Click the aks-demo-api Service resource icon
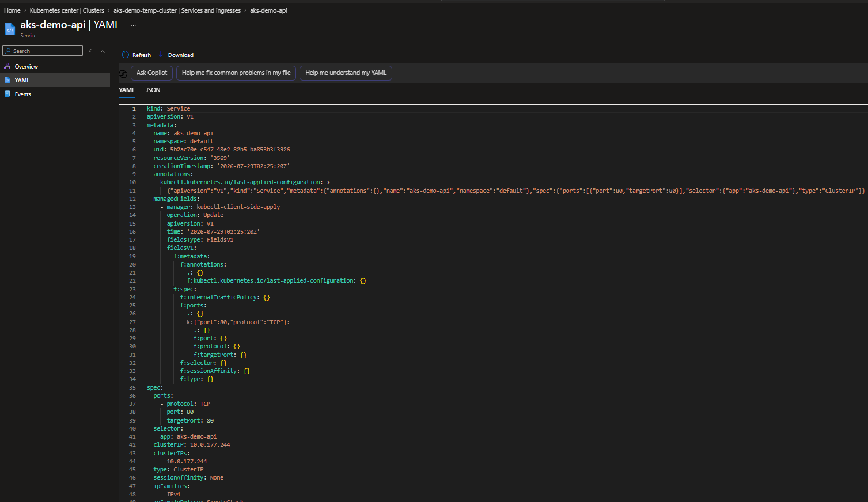The height and width of the screenshot is (502, 868). pos(10,29)
